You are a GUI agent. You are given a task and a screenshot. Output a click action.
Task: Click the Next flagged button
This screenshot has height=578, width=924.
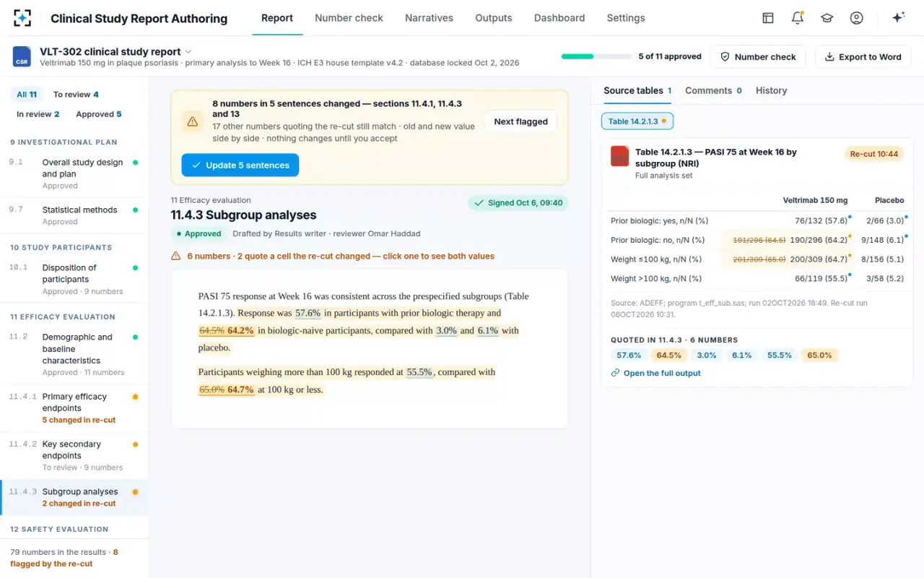point(520,121)
